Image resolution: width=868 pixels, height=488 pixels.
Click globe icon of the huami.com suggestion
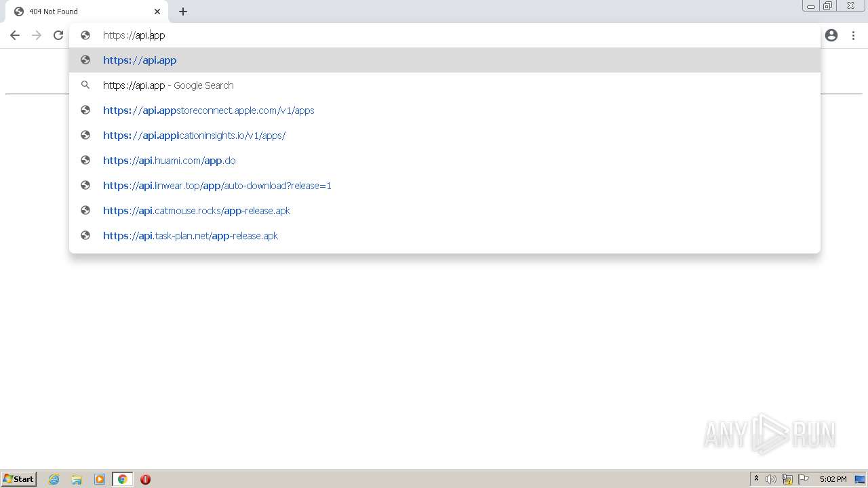click(85, 160)
